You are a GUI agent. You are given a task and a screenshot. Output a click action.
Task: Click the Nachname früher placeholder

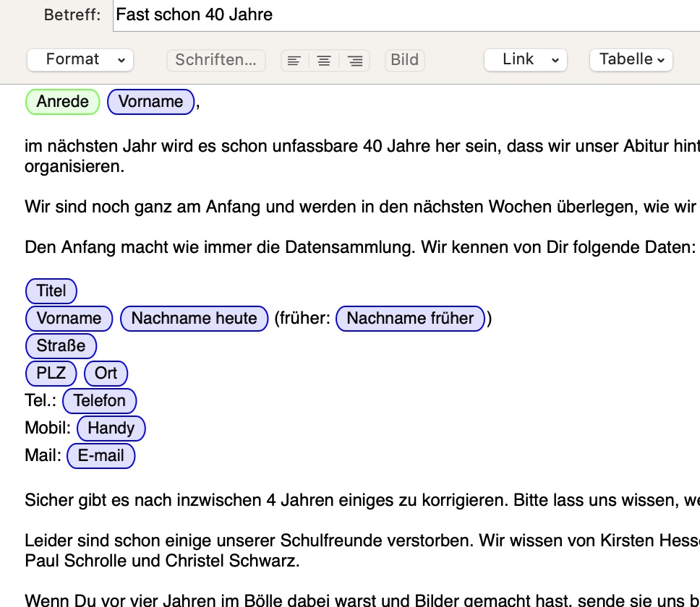[x=410, y=319]
